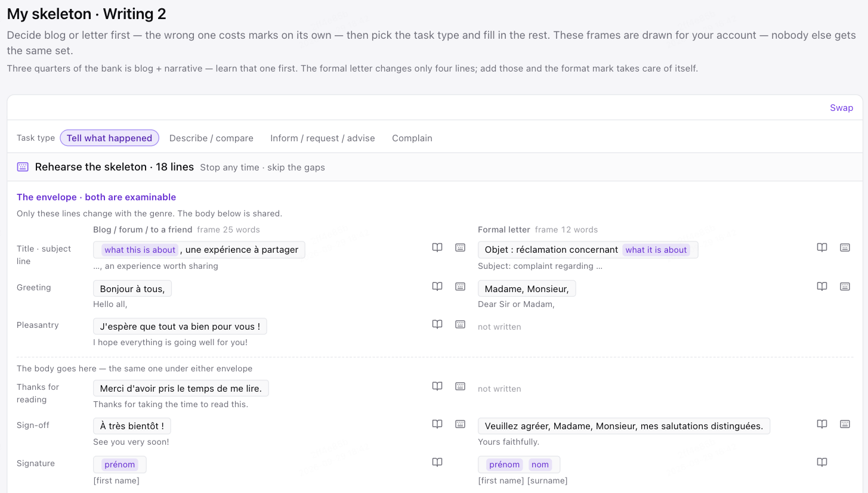Switch to the 'Complain' task type
This screenshot has height=493, width=868.
pyautogui.click(x=412, y=138)
